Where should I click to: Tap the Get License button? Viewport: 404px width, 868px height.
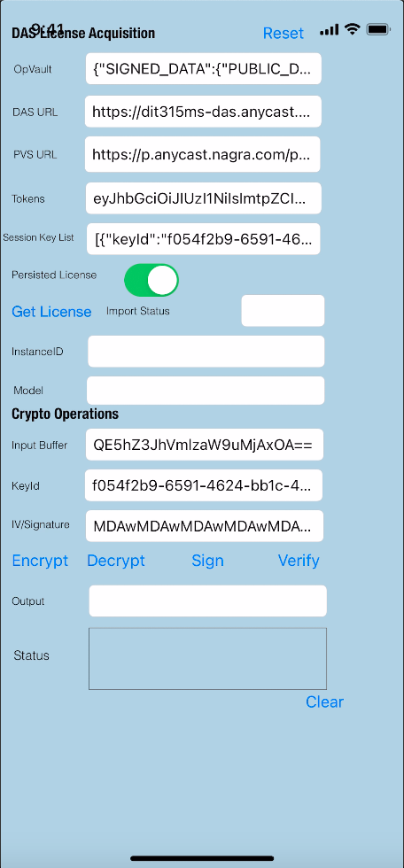click(x=51, y=312)
